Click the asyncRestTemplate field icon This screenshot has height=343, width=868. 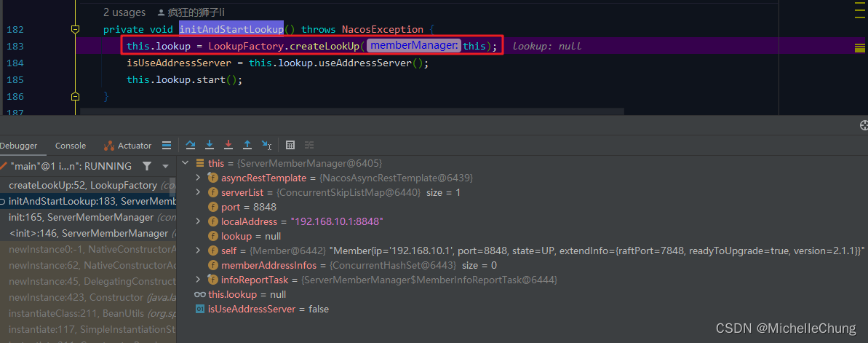(212, 178)
